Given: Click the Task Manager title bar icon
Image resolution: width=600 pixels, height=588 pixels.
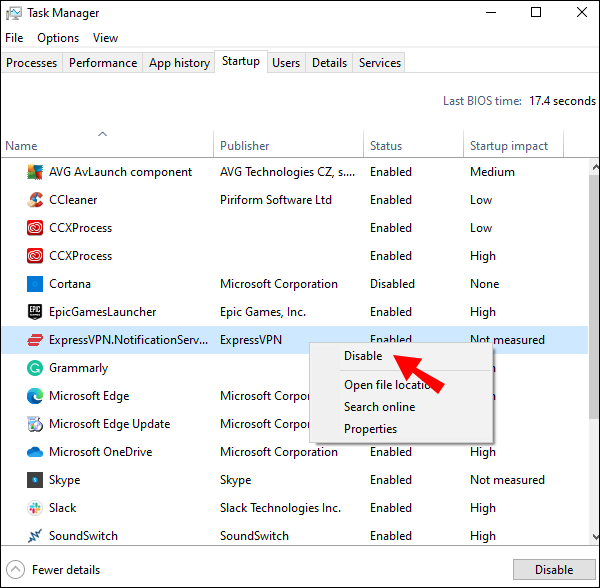Looking at the screenshot, I should [x=14, y=13].
